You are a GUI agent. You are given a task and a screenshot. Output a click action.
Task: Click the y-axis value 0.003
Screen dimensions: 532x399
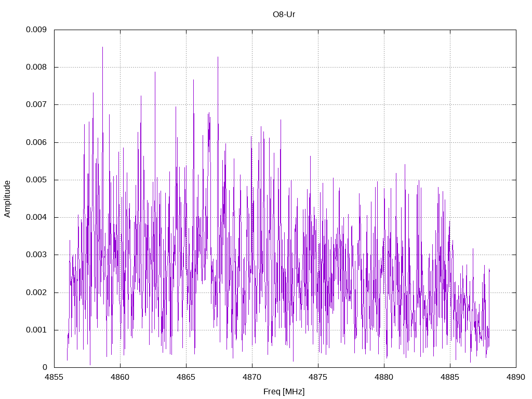coord(36,255)
